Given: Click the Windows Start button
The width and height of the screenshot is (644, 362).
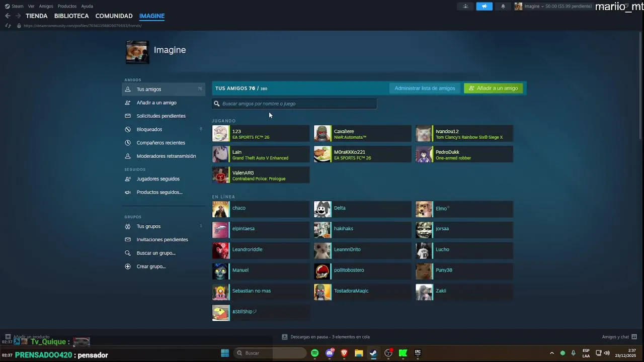Looking at the screenshot, I should tap(225, 353).
